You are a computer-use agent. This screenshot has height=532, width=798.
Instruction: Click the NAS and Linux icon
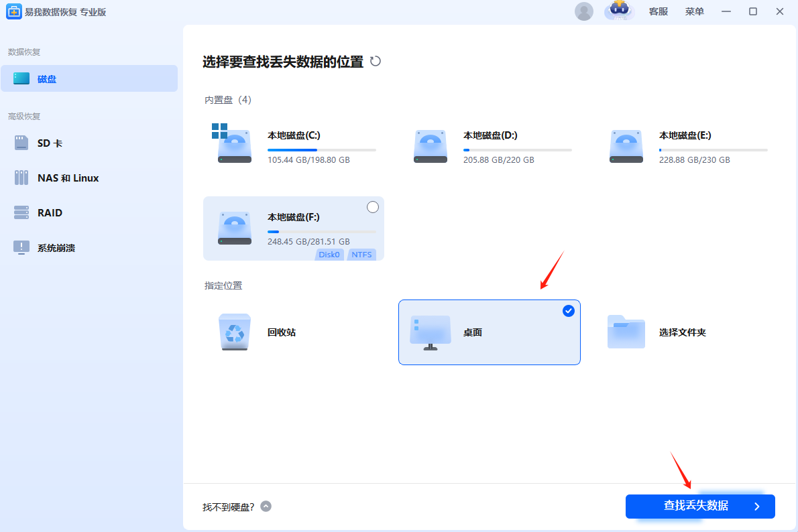(21, 178)
